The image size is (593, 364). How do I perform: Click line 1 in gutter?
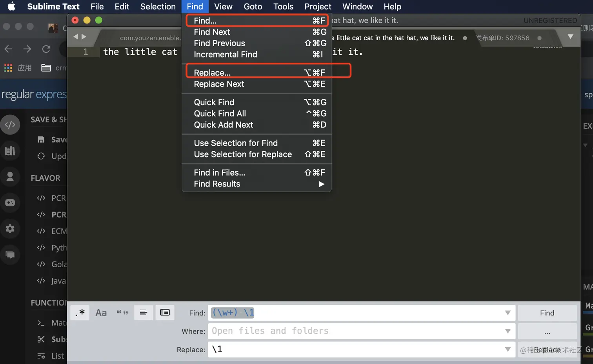[85, 52]
